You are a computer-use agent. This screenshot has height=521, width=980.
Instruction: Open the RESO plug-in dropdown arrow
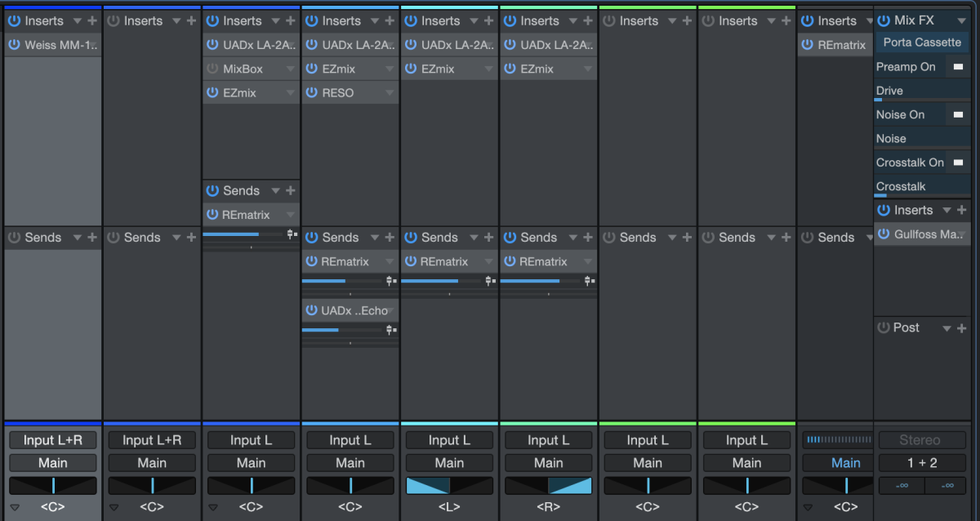click(x=390, y=93)
